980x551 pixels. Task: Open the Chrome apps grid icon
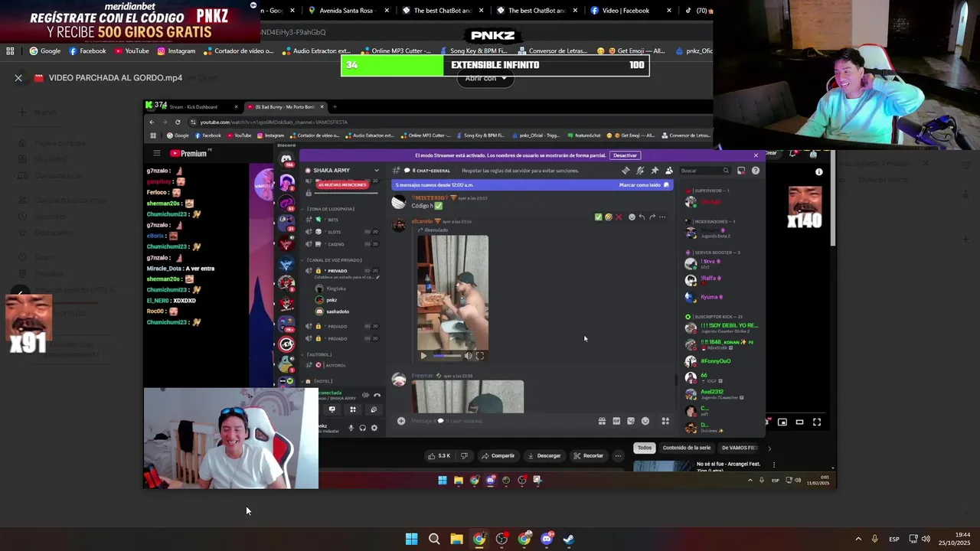point(10,51)
